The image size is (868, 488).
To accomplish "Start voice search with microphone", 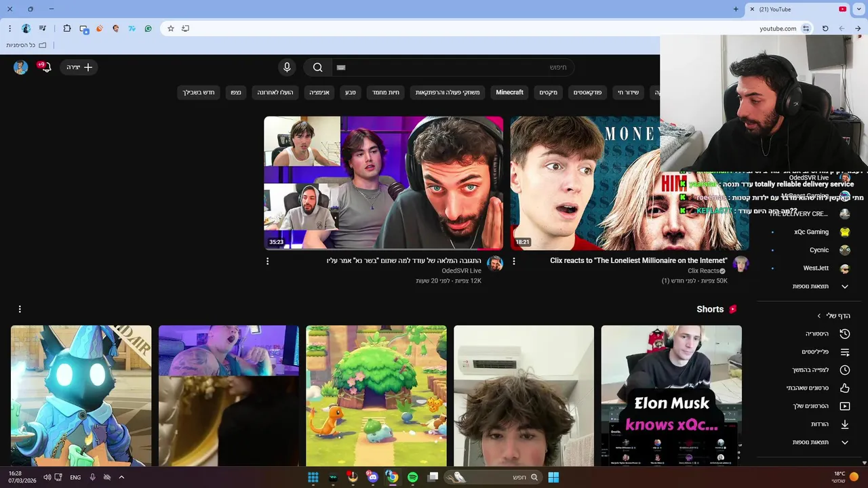I will click(287, 67).
